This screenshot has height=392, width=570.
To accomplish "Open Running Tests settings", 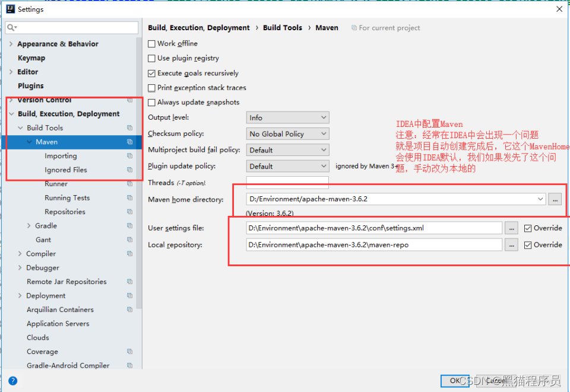I will pyautogui.click(x=67, y=198).
